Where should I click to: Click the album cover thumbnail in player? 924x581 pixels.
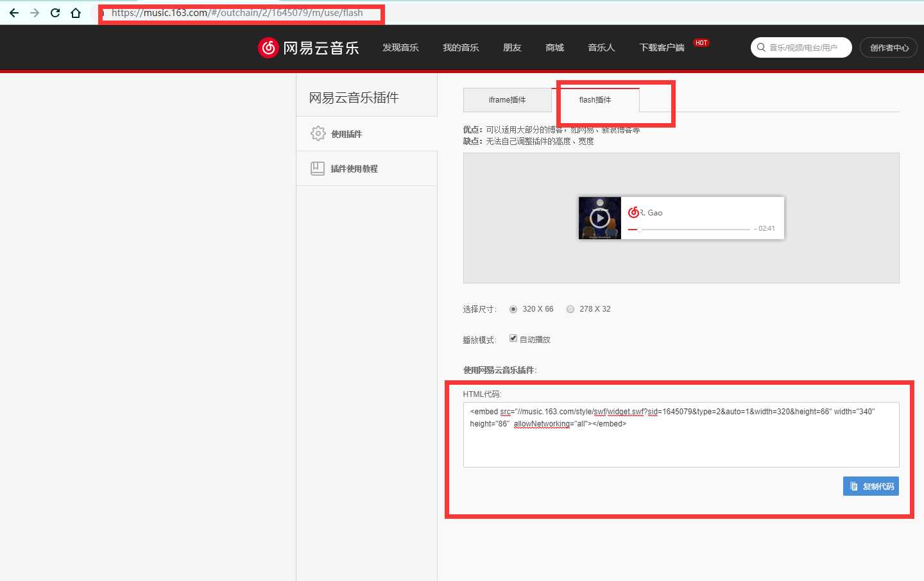[x=600, y=218]
